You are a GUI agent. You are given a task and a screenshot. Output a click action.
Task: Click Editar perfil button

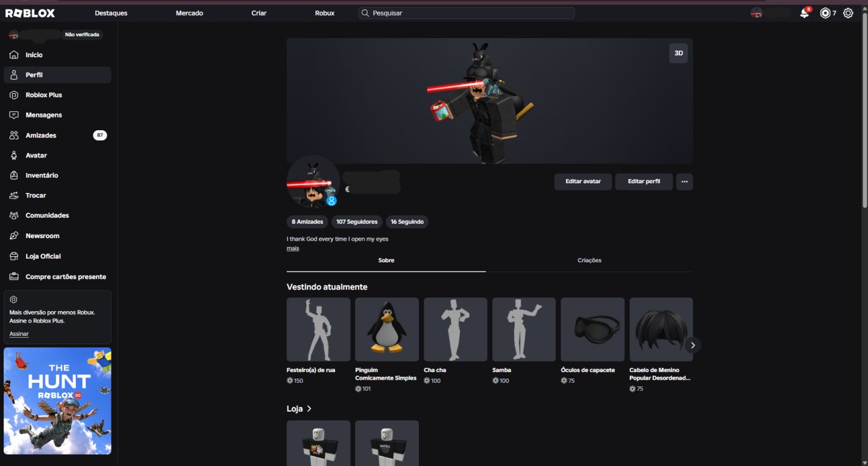tap(644, 181)
